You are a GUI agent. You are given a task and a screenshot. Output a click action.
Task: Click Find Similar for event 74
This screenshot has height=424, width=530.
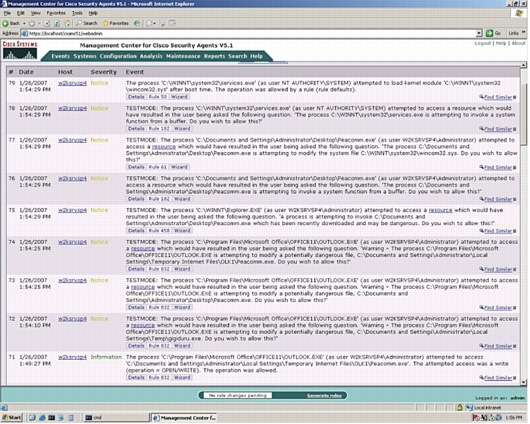[498, 269]
